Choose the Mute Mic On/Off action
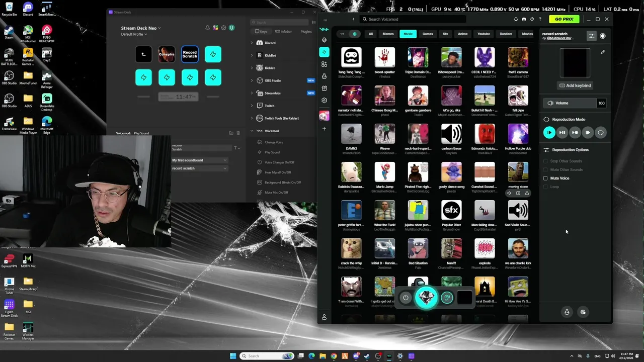The image size is (644, 362). click(276, 193)
